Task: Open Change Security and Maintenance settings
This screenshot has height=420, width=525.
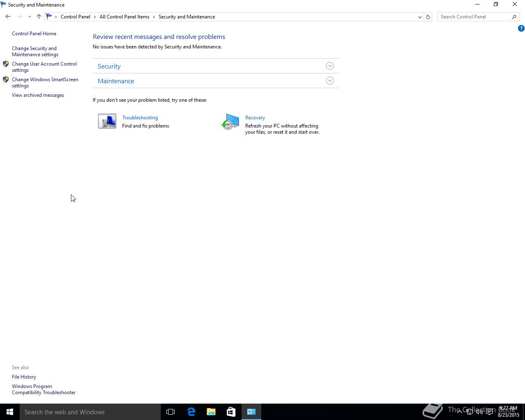Action: coord(35,51)
